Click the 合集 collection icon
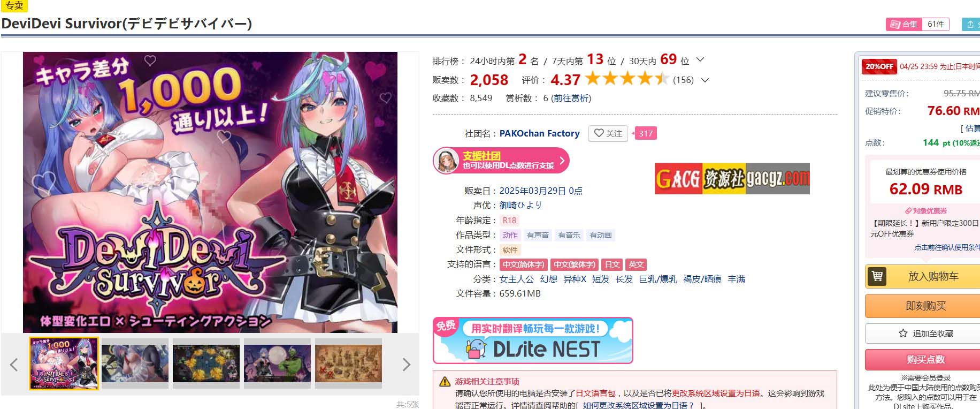The image size is (980, 409). click(x=895, y=24)
